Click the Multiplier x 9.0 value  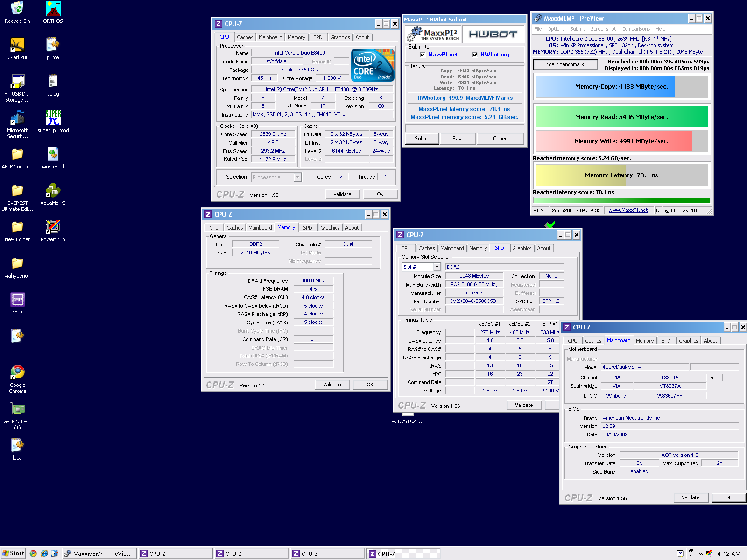click(x=273, y=143)
